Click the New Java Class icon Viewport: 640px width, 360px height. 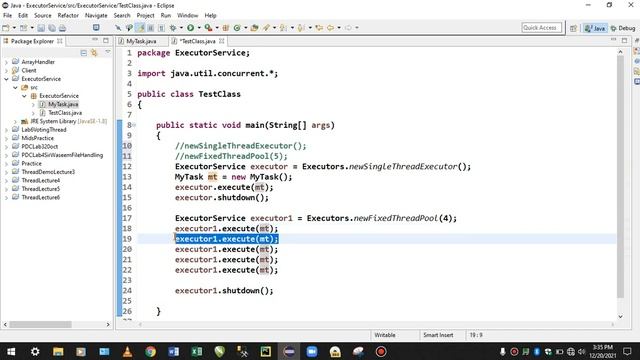(x=237, y=28)
